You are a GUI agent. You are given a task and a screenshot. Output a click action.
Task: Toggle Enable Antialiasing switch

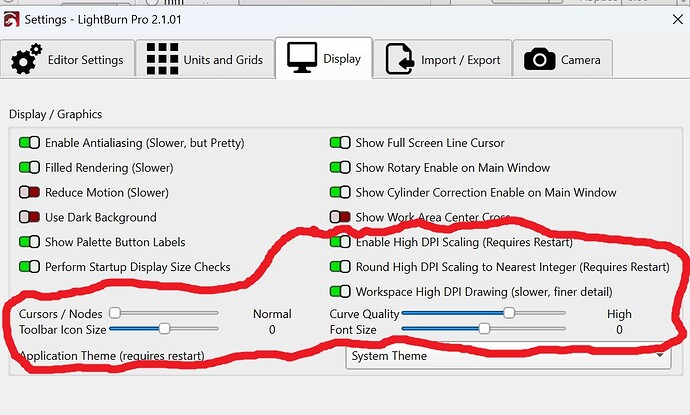[x=29, y=143]
